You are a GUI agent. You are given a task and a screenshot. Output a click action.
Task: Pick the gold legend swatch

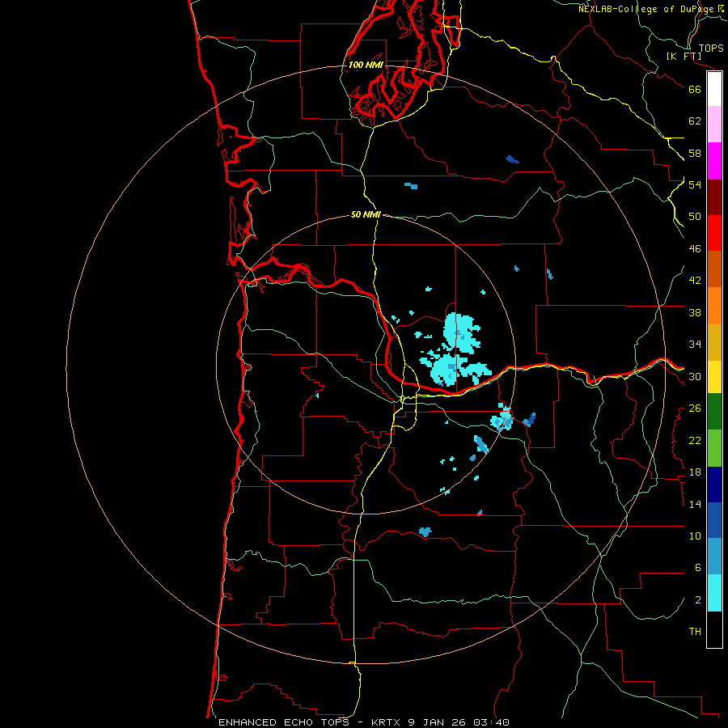pyautogui.click(x=714, y=342)
